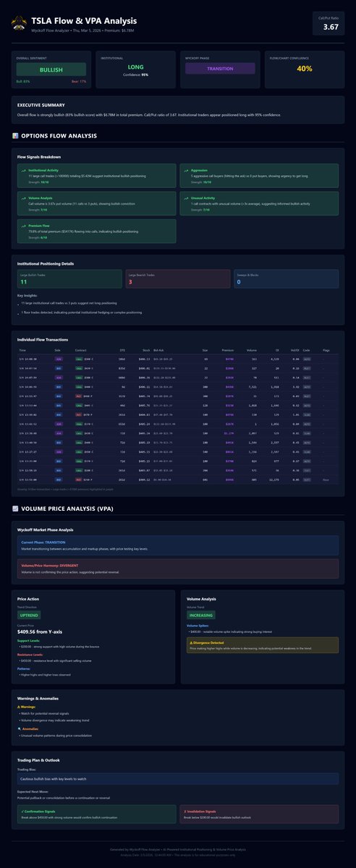Click the Cautious bullish bias trading bias field
This screenshot has height=868, width=356.
[x=178, y=779]
